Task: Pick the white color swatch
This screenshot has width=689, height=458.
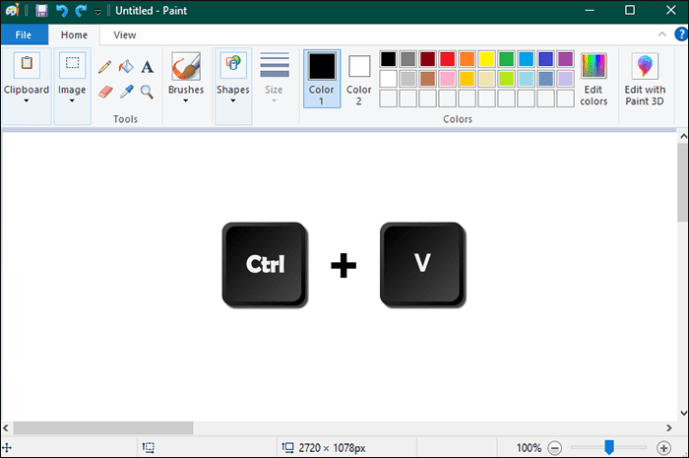Action: (x=388, y=79)
